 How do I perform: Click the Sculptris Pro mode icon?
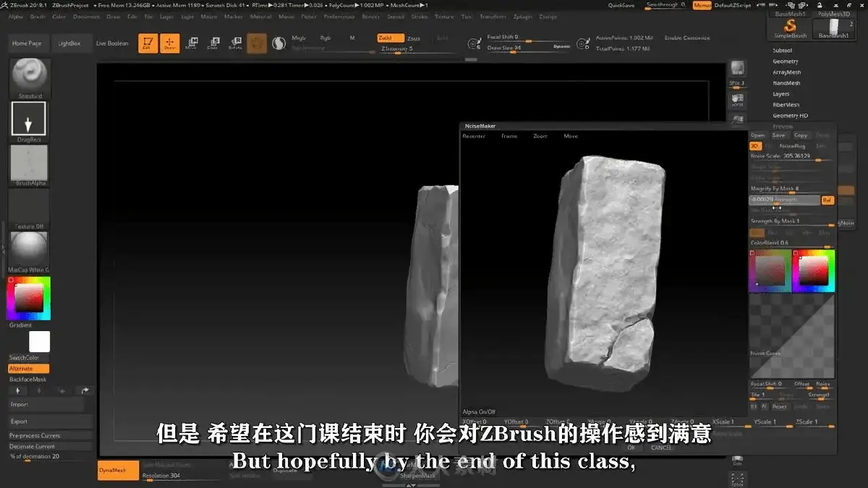pos(278,43)
